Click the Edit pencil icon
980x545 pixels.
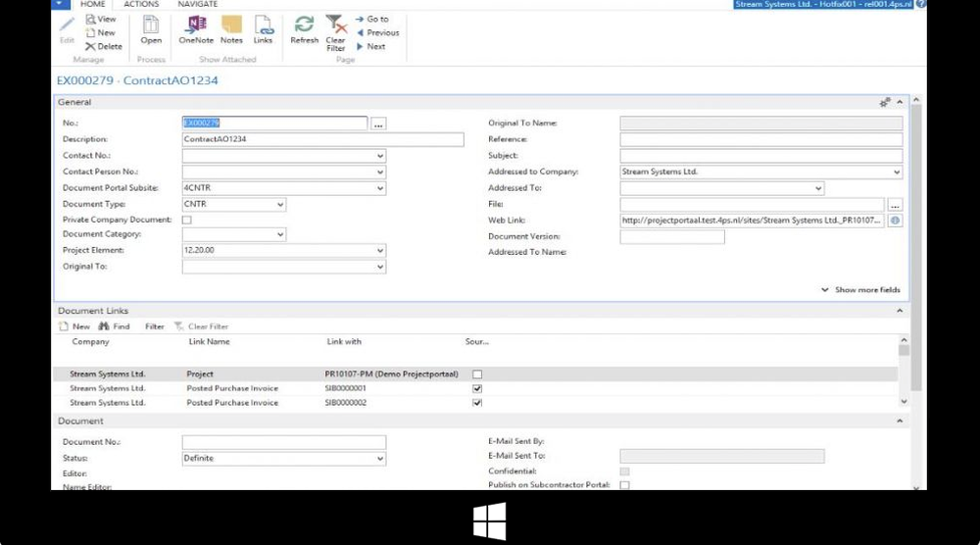(x=67, y=30)
